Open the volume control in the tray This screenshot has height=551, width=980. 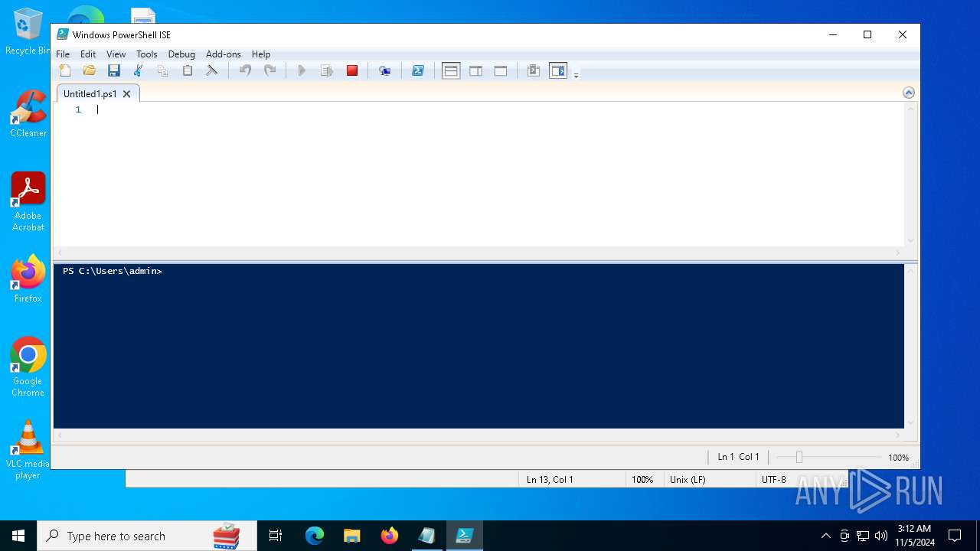tap(881, 536)
